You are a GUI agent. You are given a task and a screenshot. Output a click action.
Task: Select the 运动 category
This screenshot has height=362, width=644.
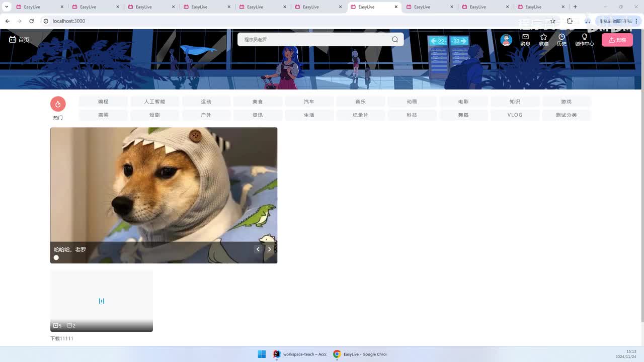tap(206, 102)
